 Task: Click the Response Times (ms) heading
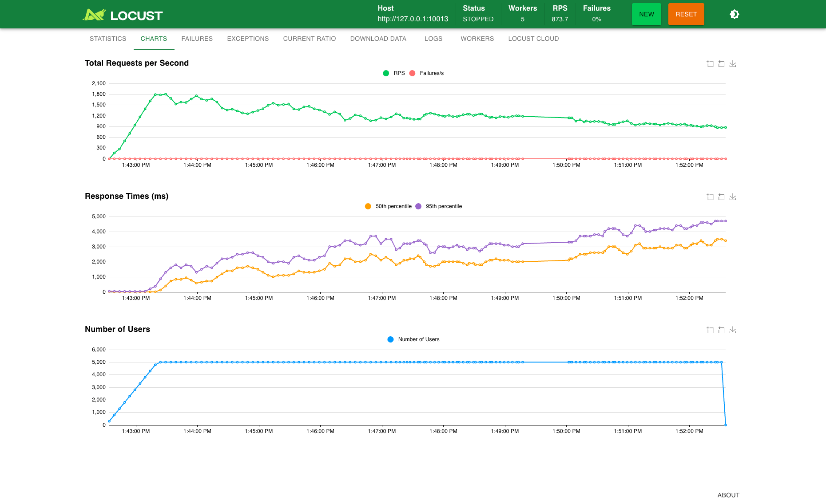127,196
